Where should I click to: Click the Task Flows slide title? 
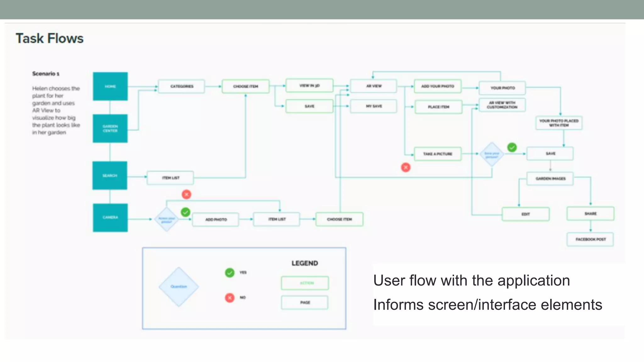point(50,38)
